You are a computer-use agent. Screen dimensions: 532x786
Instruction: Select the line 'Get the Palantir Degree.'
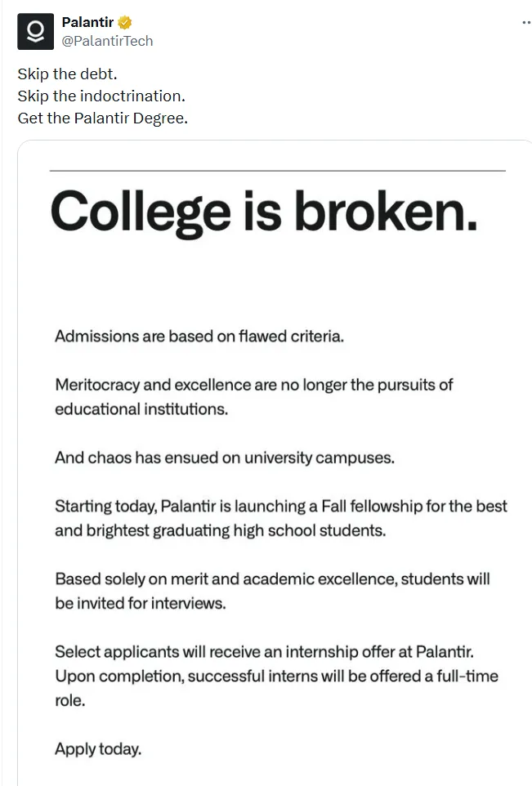point(103,118)
